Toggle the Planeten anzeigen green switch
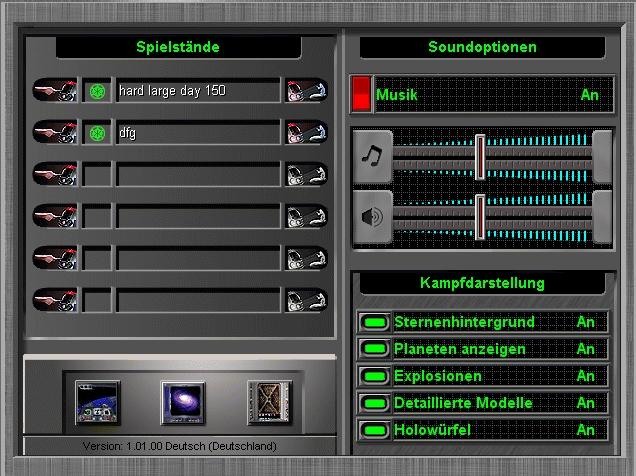 point(375,349)
